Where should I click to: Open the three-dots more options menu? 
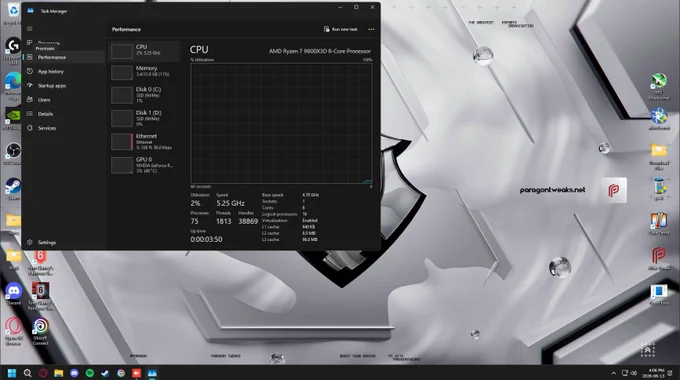371,29
